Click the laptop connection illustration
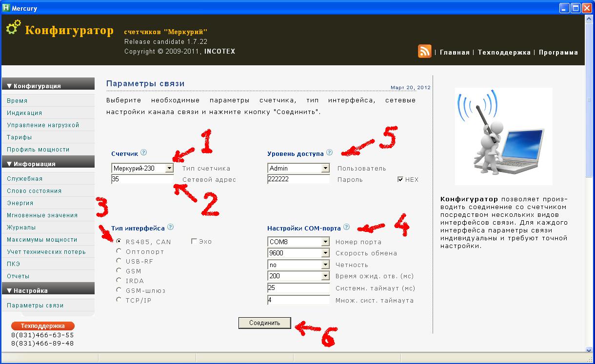 503,136
